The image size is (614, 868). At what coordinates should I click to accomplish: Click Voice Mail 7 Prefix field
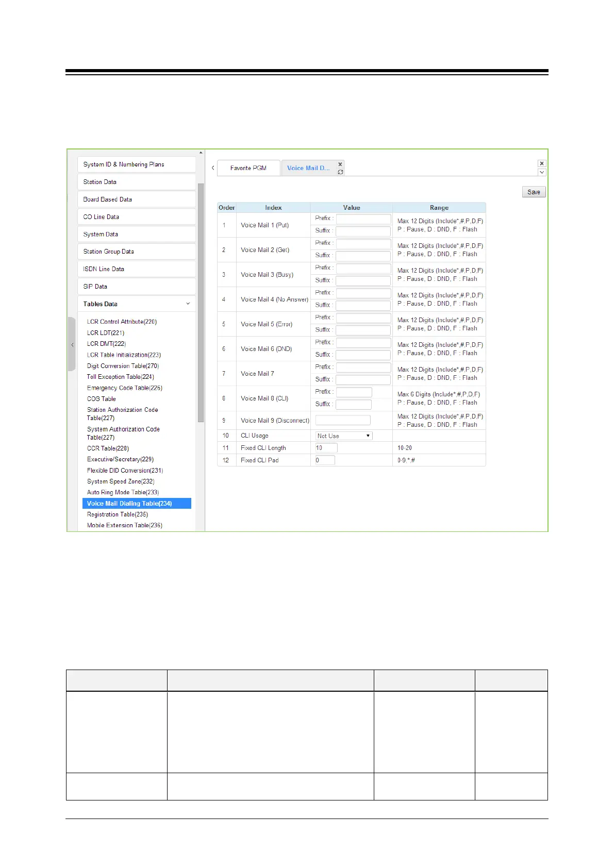(363, 367)
